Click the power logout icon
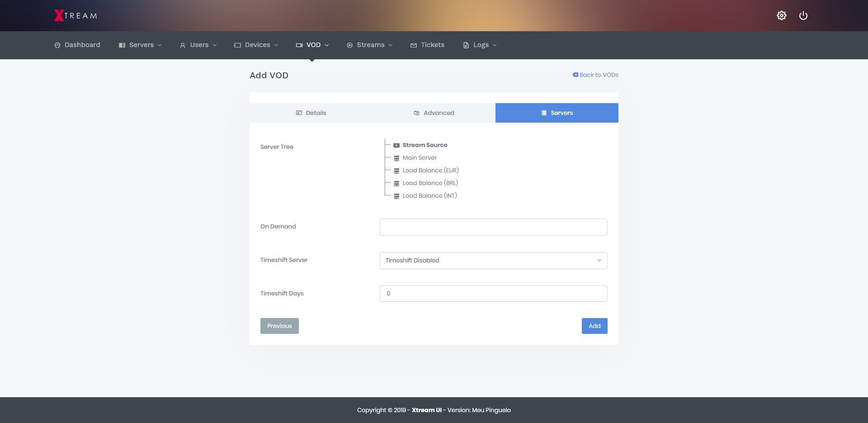The image size is (868, 423). click(803, 16)
